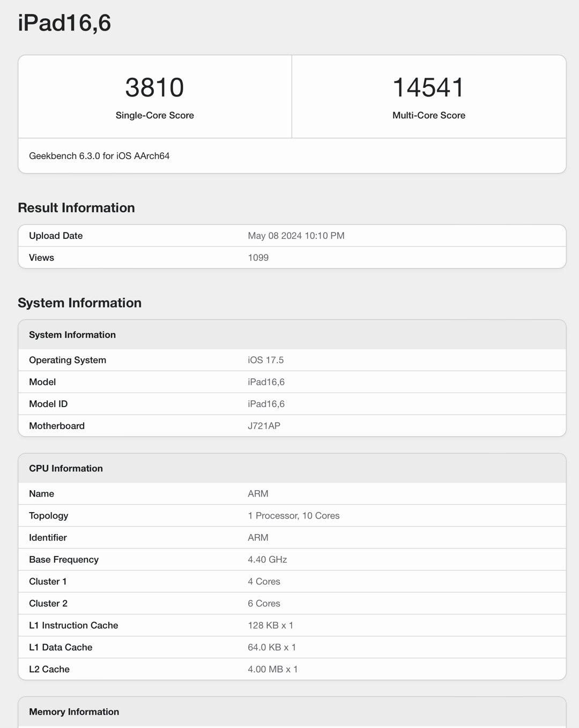Select the iPad16,6 value in Model row
Image resolution: width=579 pixels, height=728 pixels.
tap(266, 382)
